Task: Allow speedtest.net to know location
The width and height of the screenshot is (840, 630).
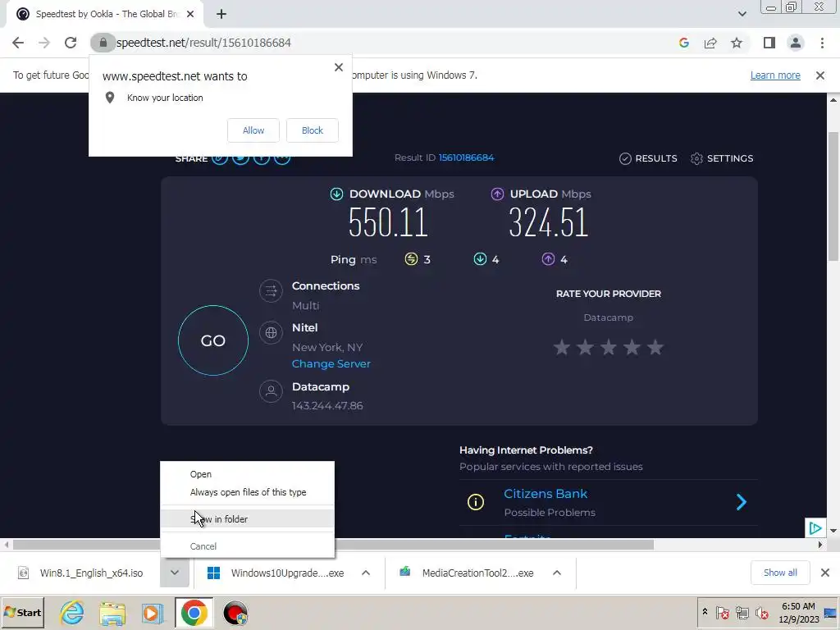Action: pos(253,130)
